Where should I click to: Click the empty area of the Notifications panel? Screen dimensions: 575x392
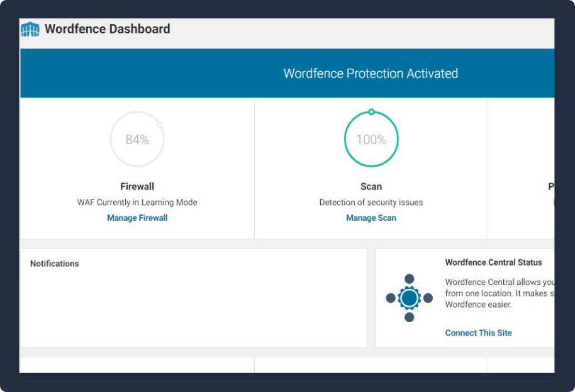(193, 308)
